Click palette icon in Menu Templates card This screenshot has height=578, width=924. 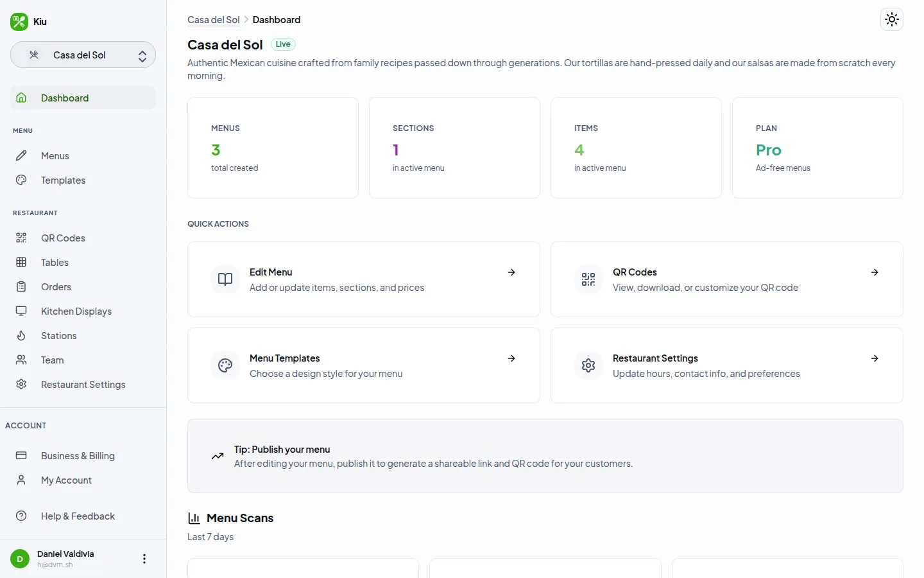pos(225,365)
